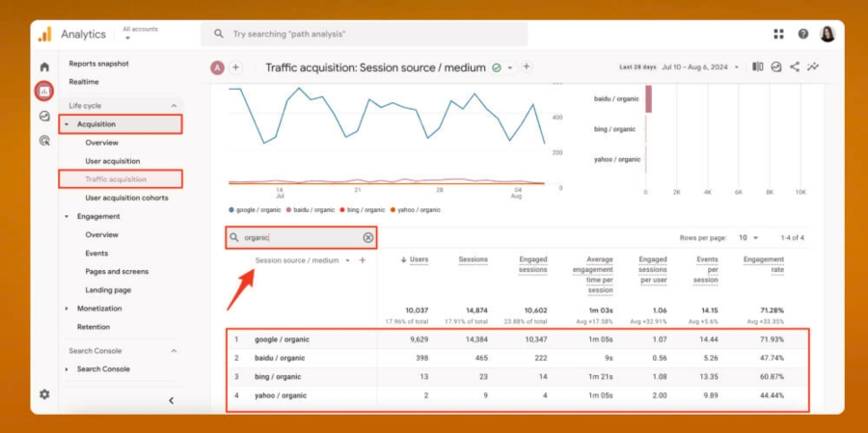
Task: Click the compare-columns icon beside the date range
Action: pyautogui.click(x=758, y=67)
